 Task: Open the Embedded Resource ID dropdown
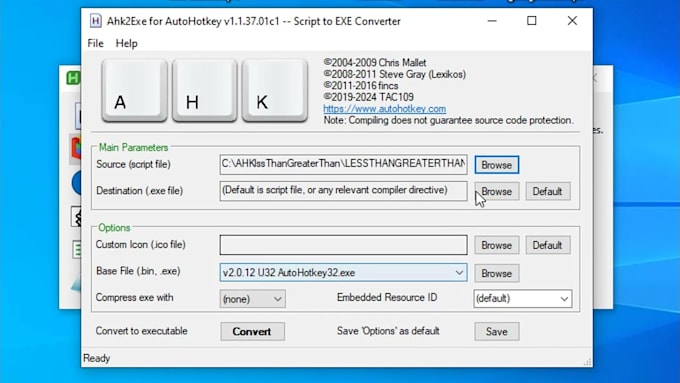[x=523, y=298]
